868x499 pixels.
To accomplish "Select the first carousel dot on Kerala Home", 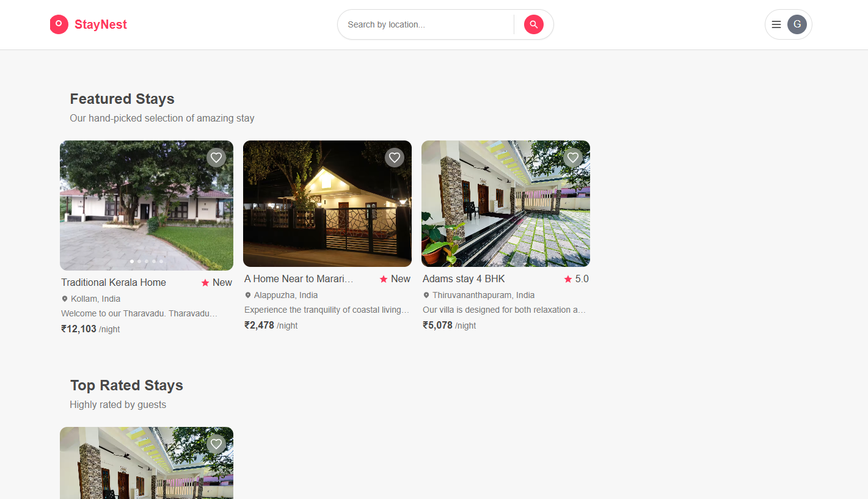I will point(132,261).
